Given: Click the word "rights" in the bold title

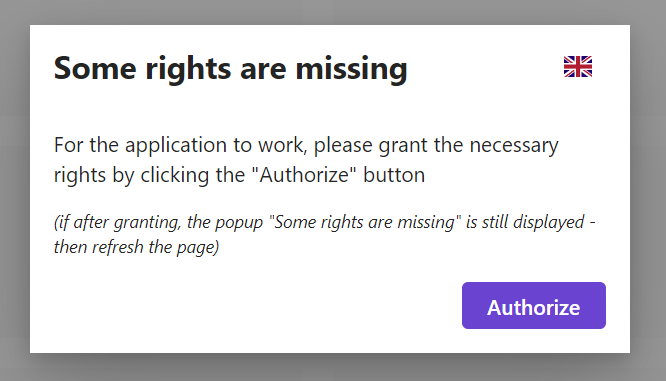Looking at the screenshot, I should tap(189, 70).
